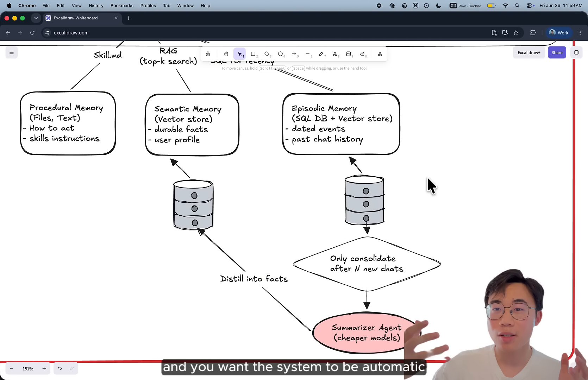Image resolution: width=588 pixels, height=380 pixels.
Task: Click the Excalidraw+ button
Action: click(529, 52)
